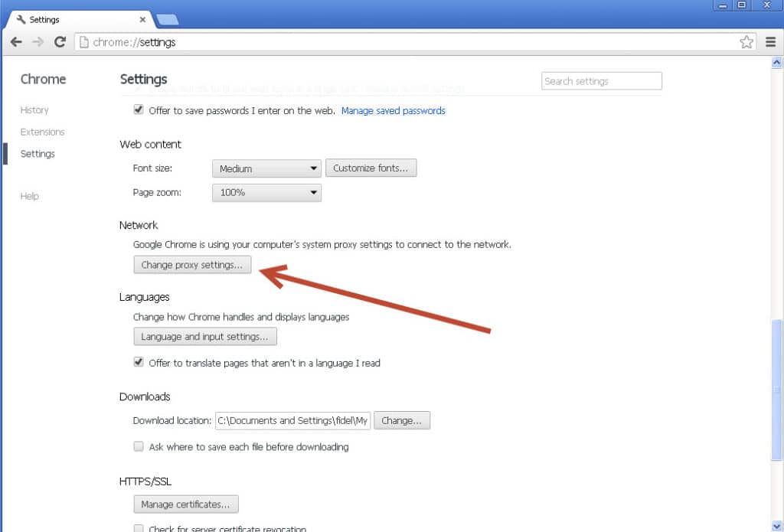Screen dimensions: 784x532
Task: Uncheck "Offer to save passwords I enter on the web"
Action: 139,109
